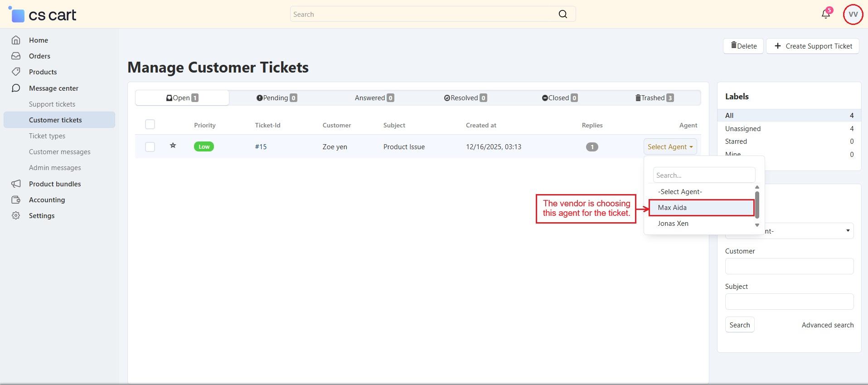Screen dimensions: 868x385
Task: Open the VV user avatar menu
Action: point(853,15)
